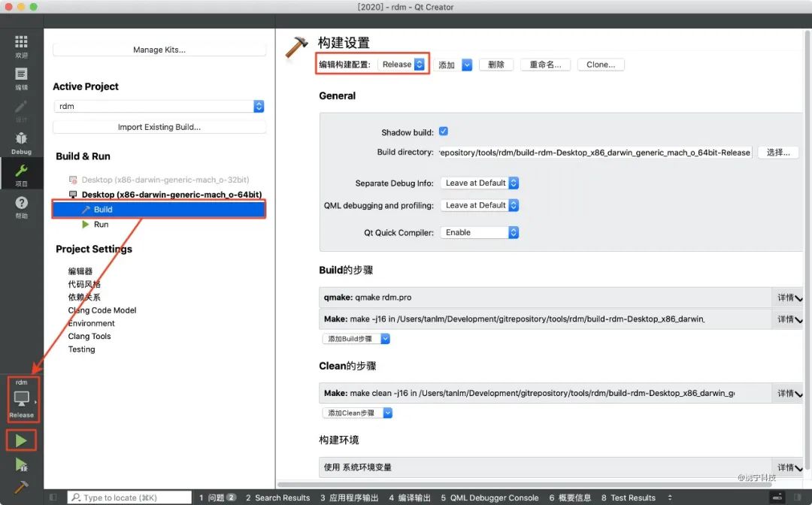This screenshot has width=812, height=505.
Task: Open the QML debugging and profiling dropdown
Action: coord(480,205)
